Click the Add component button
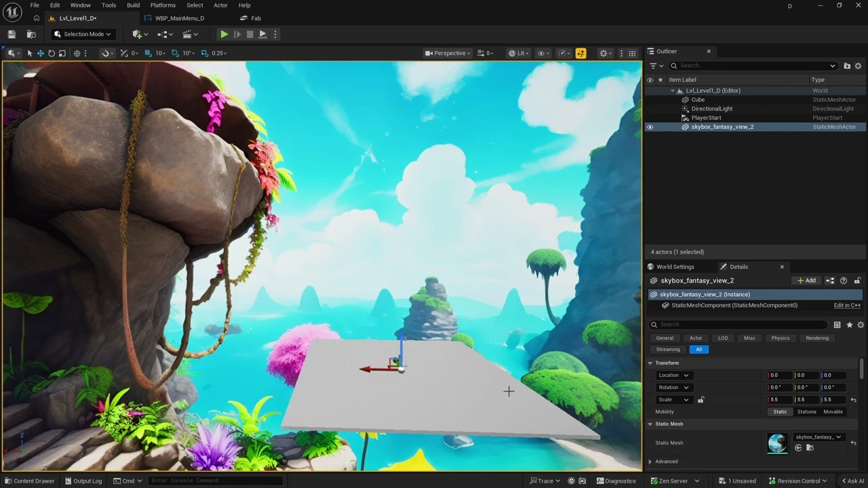Image resolution: width=868 pixels, height=488 pixels. 806,281
